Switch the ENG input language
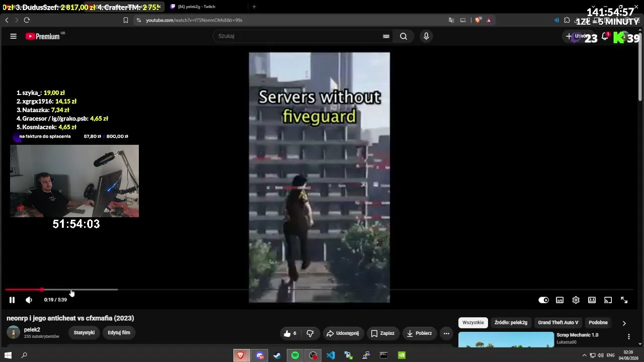Screen dimensions: 644x362 tap(611, 355)
